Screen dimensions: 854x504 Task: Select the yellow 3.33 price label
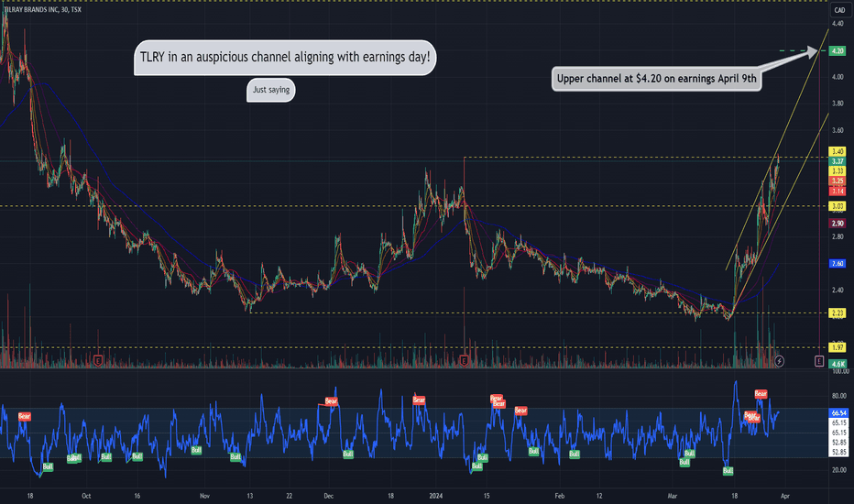pyautogui.click(x=838, y=171)
